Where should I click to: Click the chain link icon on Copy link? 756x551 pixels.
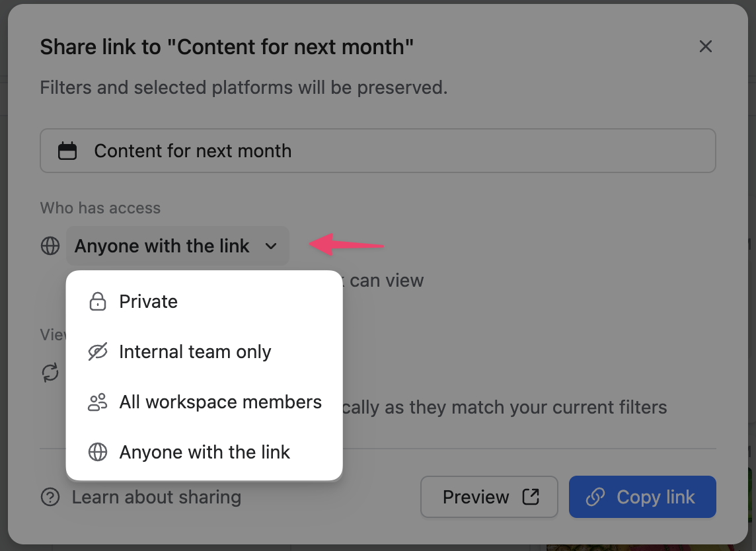595,497
